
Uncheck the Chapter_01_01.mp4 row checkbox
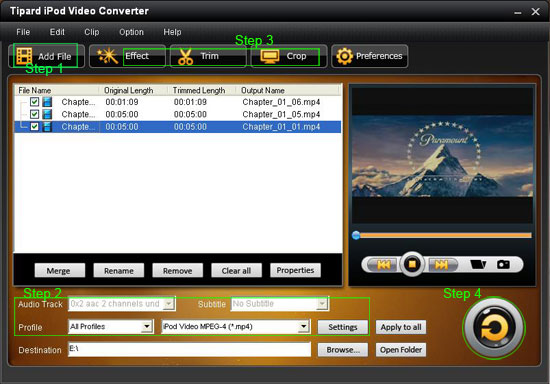pyautogui.click(x=34, y=127)
